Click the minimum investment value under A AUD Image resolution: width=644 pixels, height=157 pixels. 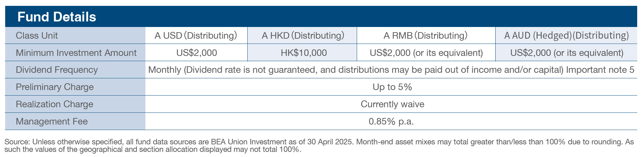click(566, 53)
